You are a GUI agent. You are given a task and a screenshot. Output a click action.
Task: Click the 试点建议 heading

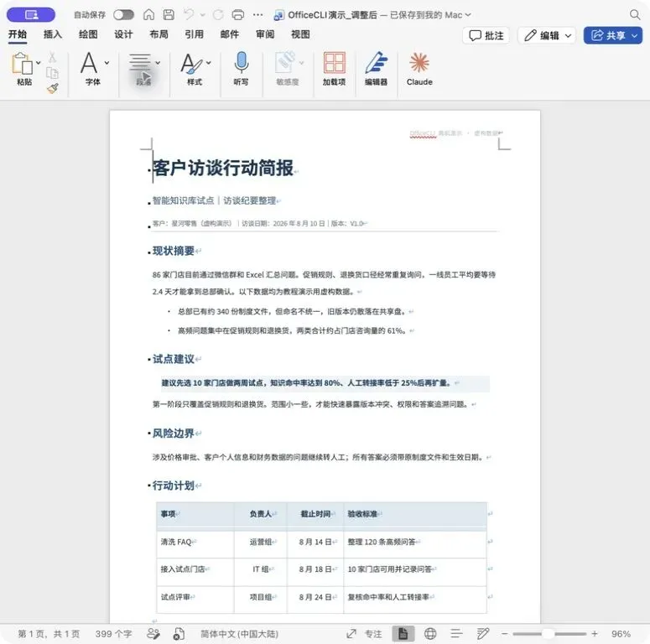pos(174,359)
